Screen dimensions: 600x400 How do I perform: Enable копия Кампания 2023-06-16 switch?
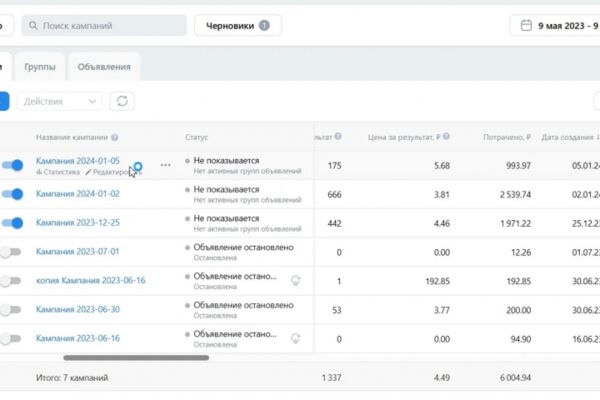tap(10, 281)
